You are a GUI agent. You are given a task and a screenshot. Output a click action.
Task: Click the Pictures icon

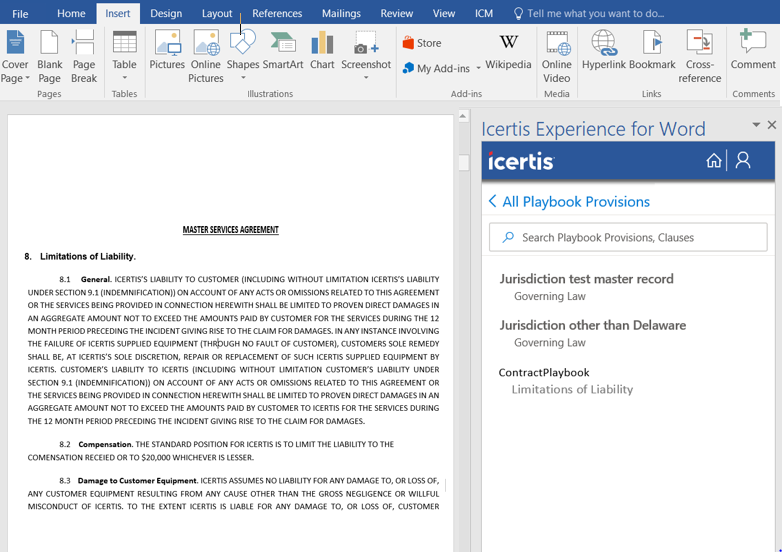(167, 51)
